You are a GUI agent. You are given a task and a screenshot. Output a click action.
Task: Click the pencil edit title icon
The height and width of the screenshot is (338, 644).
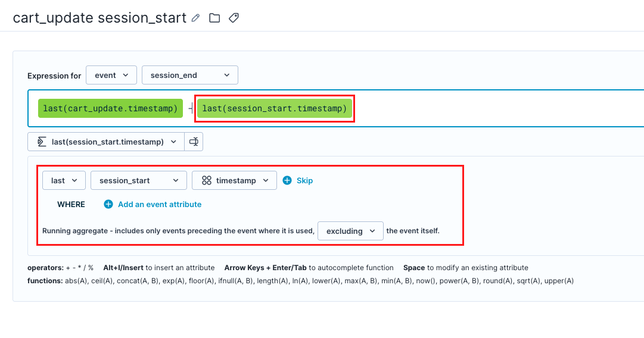pos(195,18)
